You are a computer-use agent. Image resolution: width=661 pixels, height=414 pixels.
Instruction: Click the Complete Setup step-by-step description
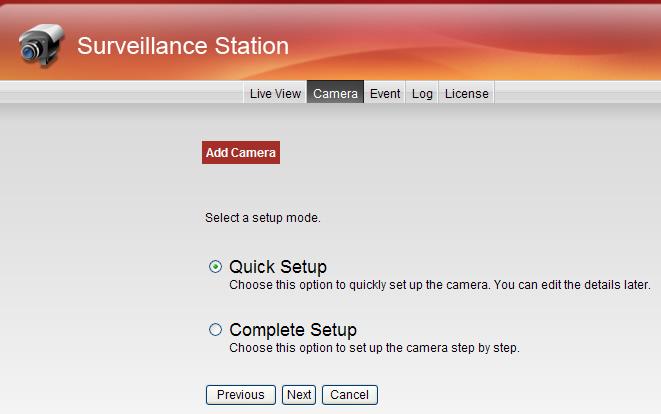(374, 348)
